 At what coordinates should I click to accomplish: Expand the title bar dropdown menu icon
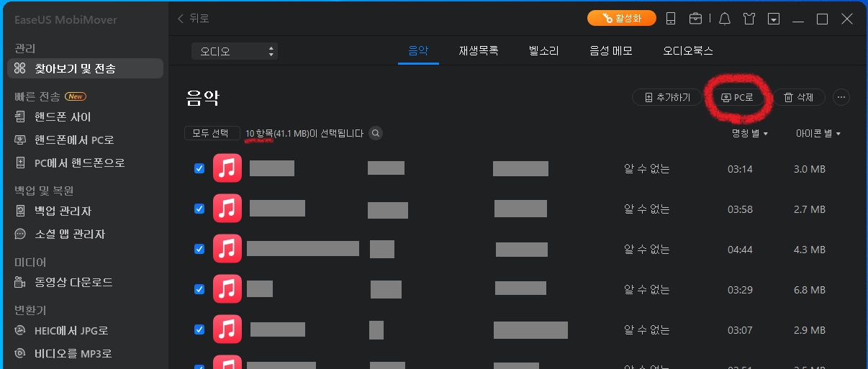(774, 19)
